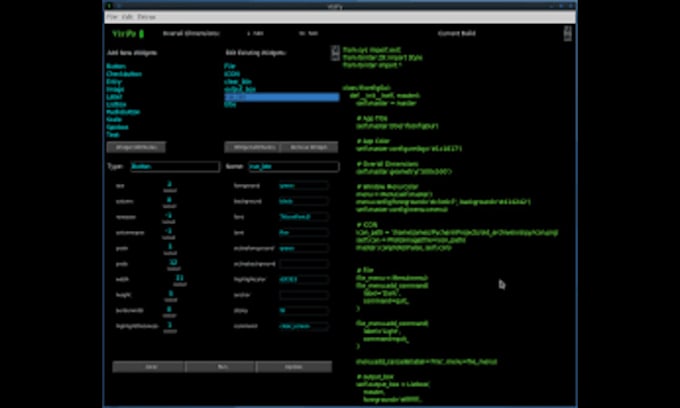Open the menu to the right of Edit
Screen dimensions: 680x408
point(147,17)
